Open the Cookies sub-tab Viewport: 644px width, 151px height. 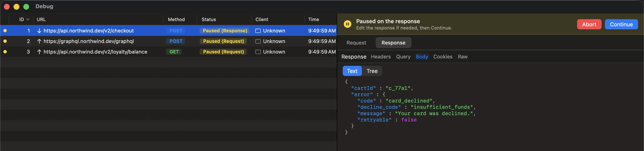point(443,57)
